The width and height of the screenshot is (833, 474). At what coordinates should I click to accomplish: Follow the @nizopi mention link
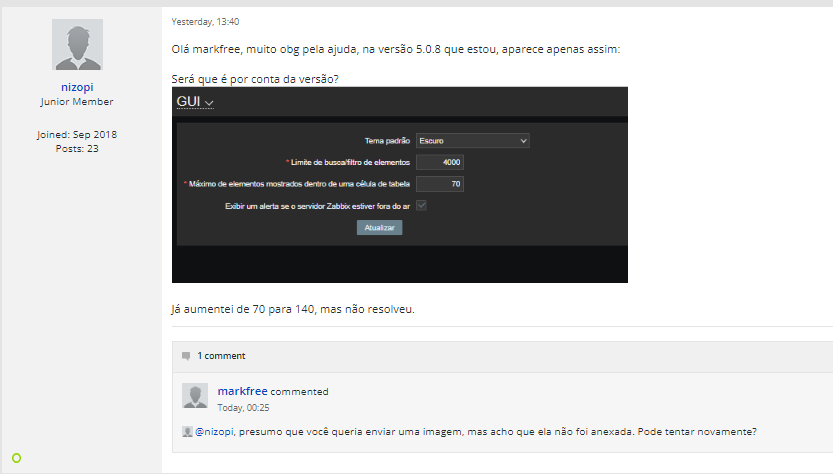214,431
